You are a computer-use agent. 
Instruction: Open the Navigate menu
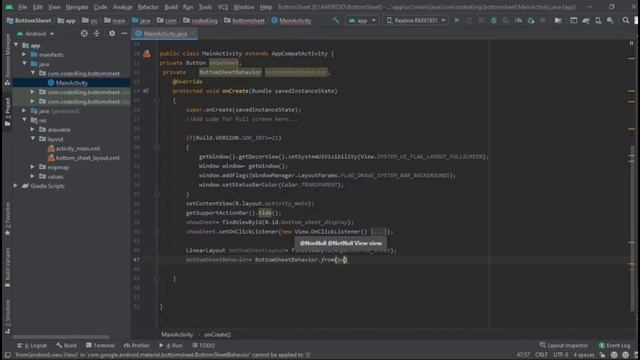77,7
